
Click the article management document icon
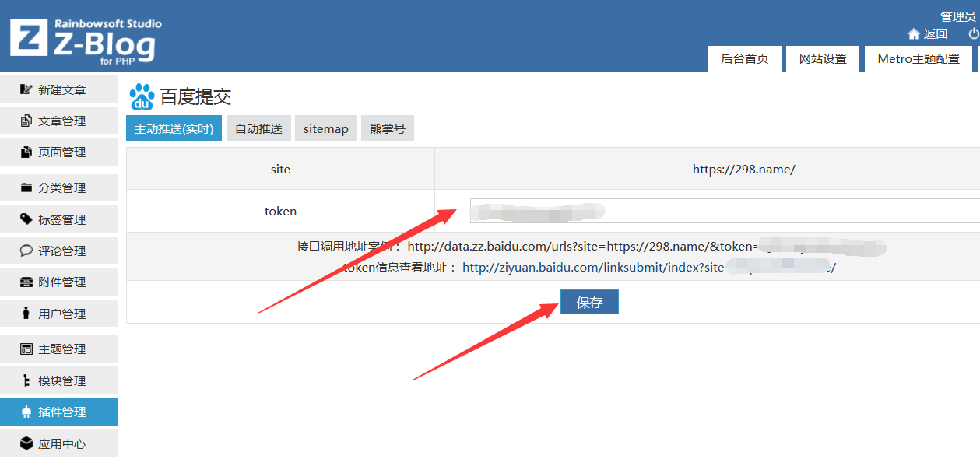pyautogui.click(x=26, y=121)
